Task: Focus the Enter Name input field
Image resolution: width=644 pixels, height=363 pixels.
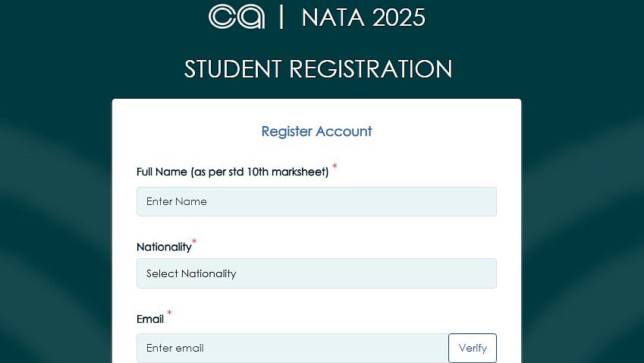Action: click(x=316, y=202)
